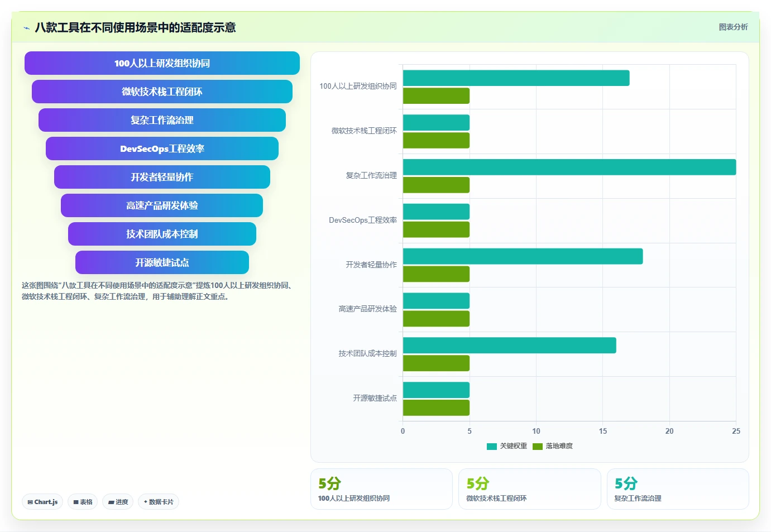Click the 开发者轻量协作 axis label in chart
The width and height of the screenshot is (771, 532).
click(x=371, y=265)
